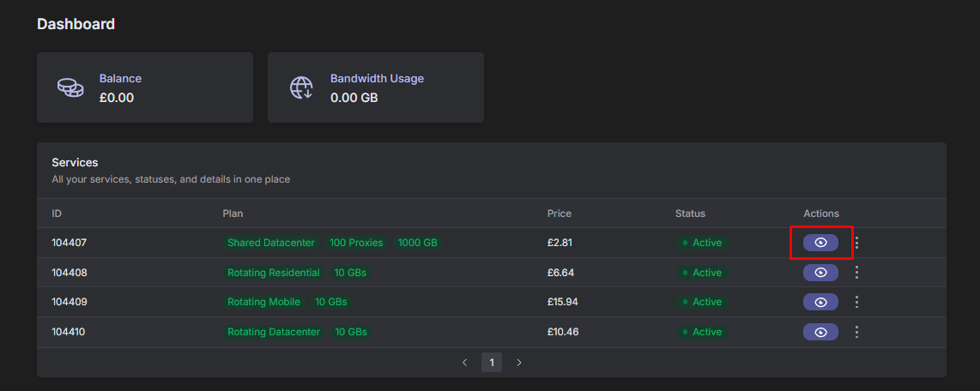Click the 1000 GB tag
Viewport: 980px width, 391px height.
point(418,243)
